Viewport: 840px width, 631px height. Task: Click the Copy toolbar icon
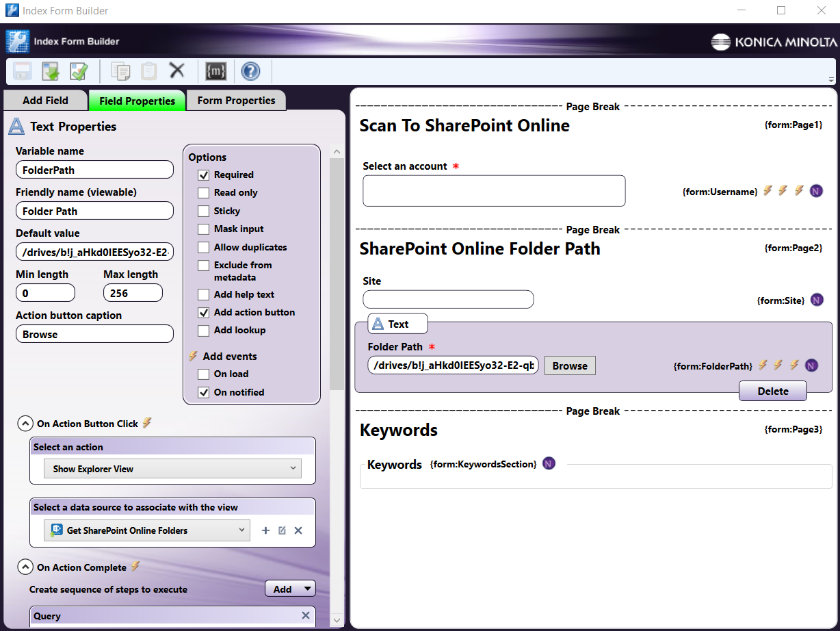click(121, 71)
